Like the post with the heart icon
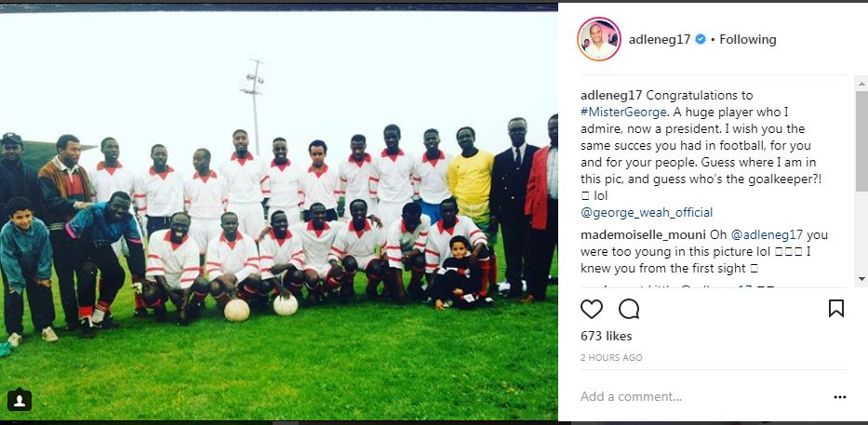This screenshot has height=425, width=868. pyautogui.click(x=591, y=309)
